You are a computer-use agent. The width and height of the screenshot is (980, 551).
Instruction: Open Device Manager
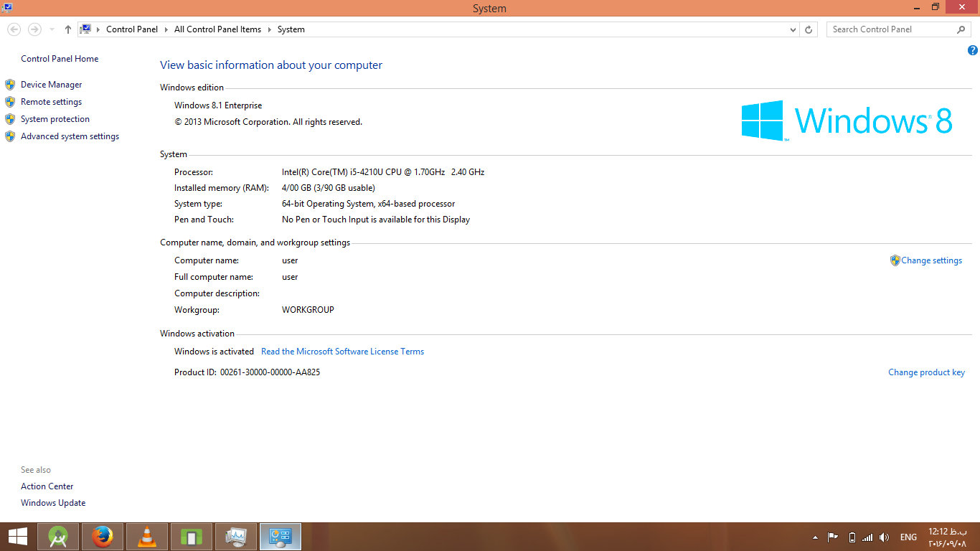[x=52, y=85]
